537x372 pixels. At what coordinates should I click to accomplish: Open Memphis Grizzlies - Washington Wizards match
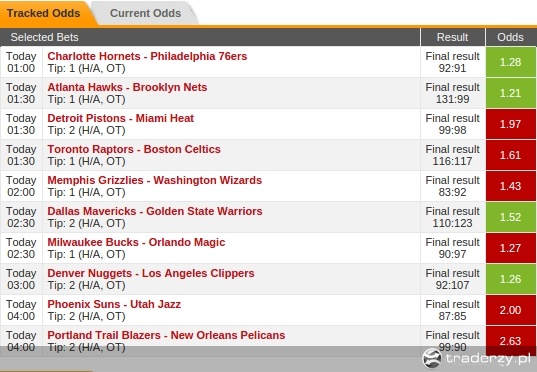(154, 180)
